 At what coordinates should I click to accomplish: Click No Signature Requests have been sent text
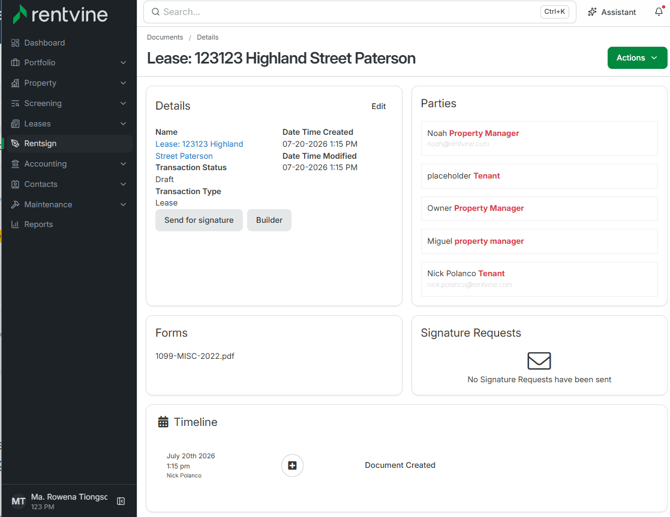[x=539, y=379]
